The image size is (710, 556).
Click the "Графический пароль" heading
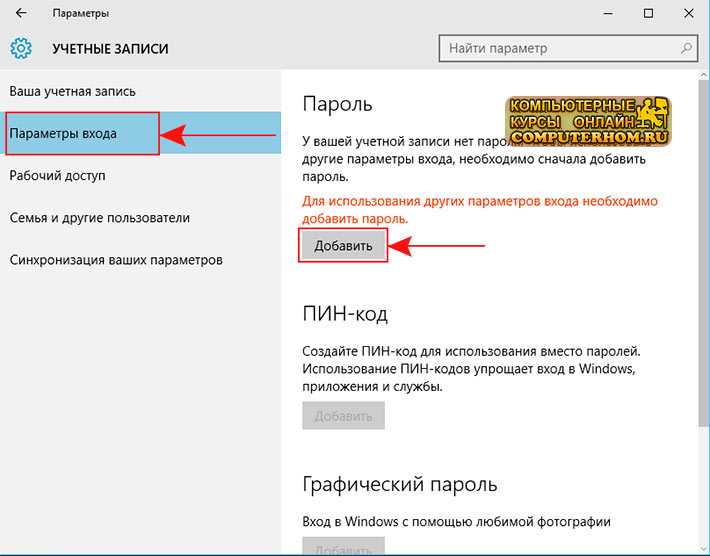400,484
